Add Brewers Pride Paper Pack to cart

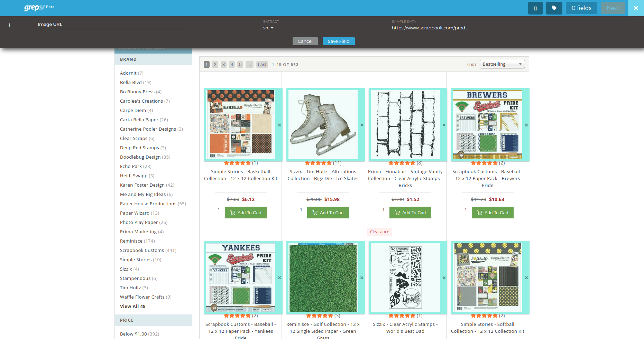493,213
